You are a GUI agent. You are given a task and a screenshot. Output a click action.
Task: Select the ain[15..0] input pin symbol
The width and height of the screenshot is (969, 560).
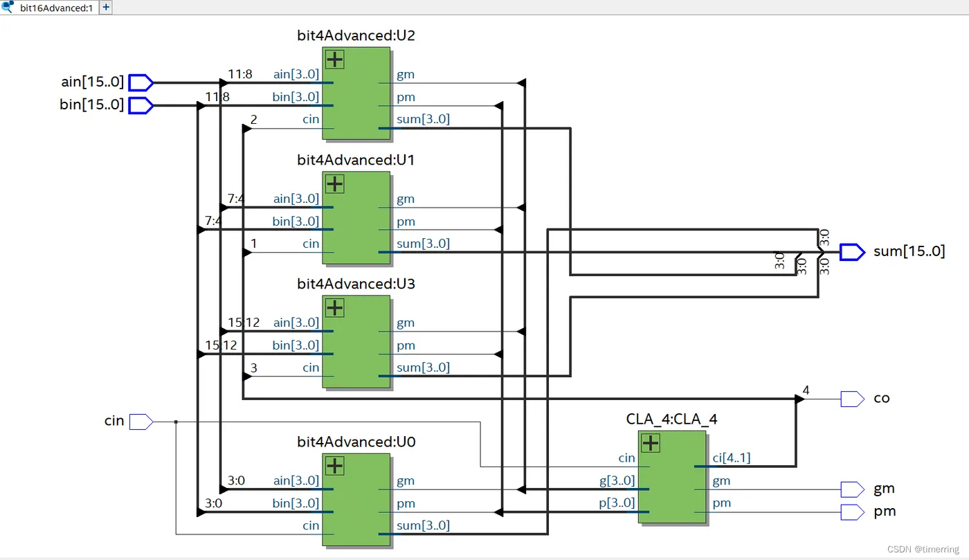141,82
